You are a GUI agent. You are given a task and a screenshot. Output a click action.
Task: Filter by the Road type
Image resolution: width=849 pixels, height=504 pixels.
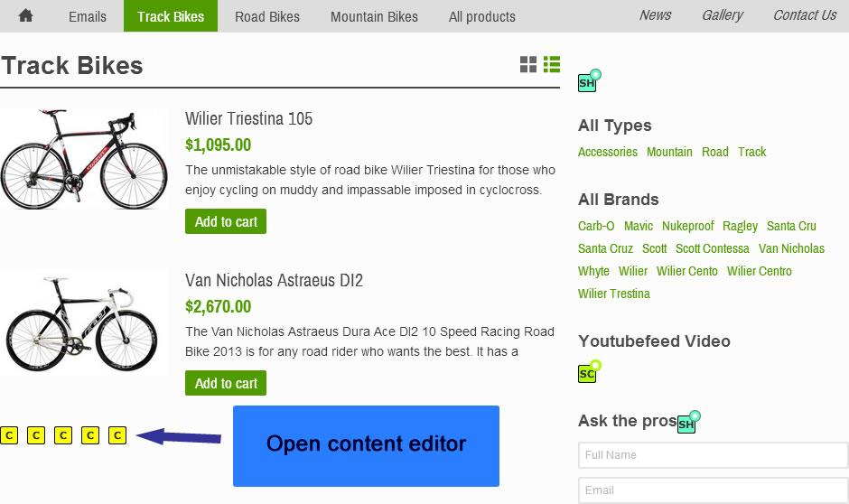[x=714, y=152]
